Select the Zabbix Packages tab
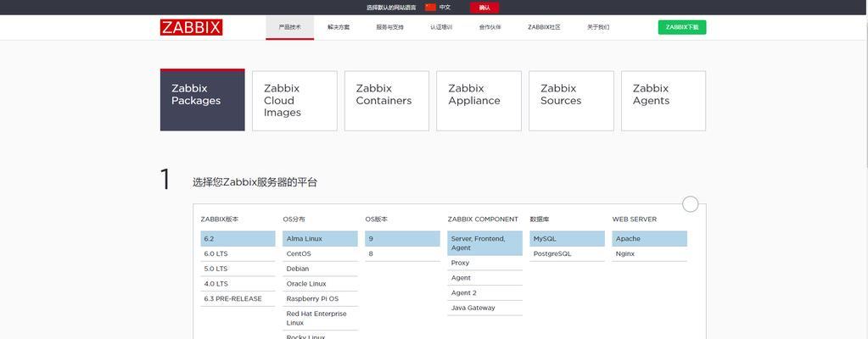 (202, 100)
